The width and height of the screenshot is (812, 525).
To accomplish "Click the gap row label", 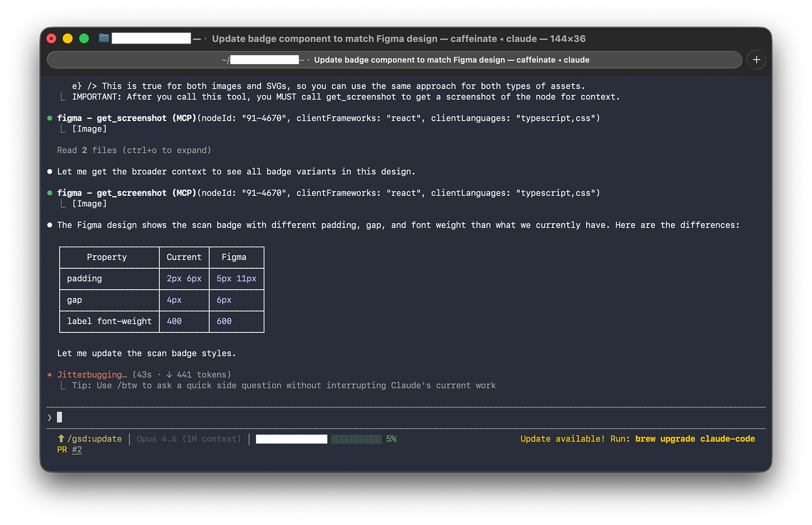I will point(74,300).
